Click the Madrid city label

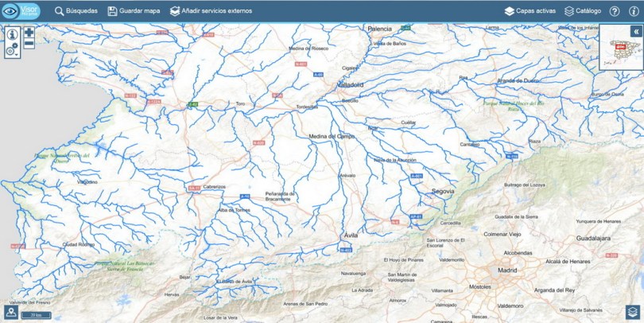[507, 270]
